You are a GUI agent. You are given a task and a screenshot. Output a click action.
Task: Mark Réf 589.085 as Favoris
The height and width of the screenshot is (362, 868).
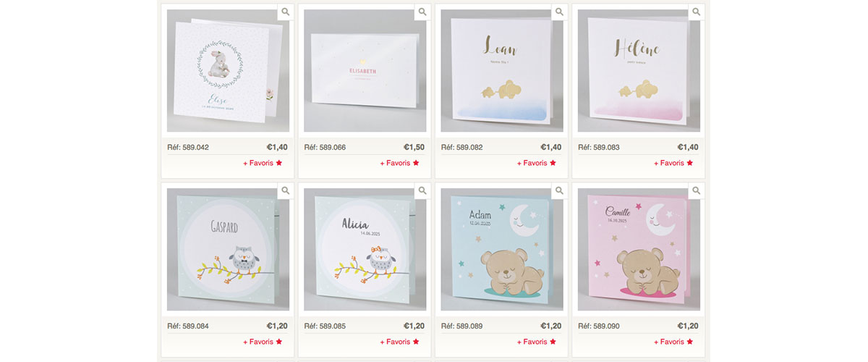[400, 342]
